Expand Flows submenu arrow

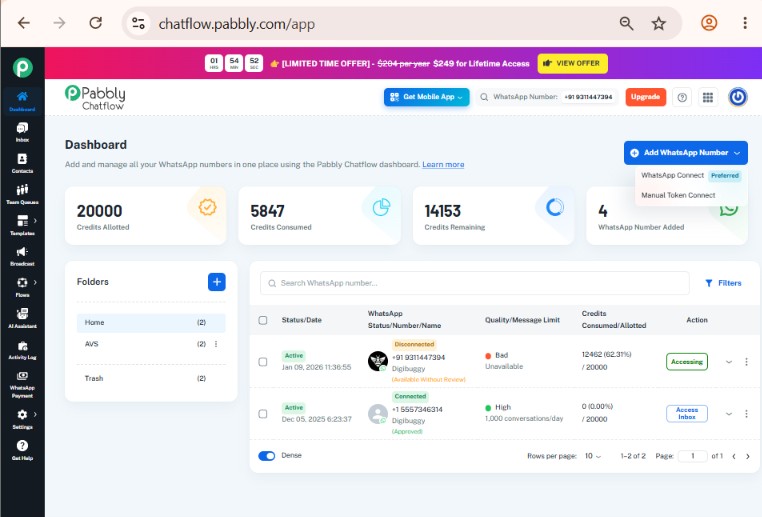click(x=35, y=282)
